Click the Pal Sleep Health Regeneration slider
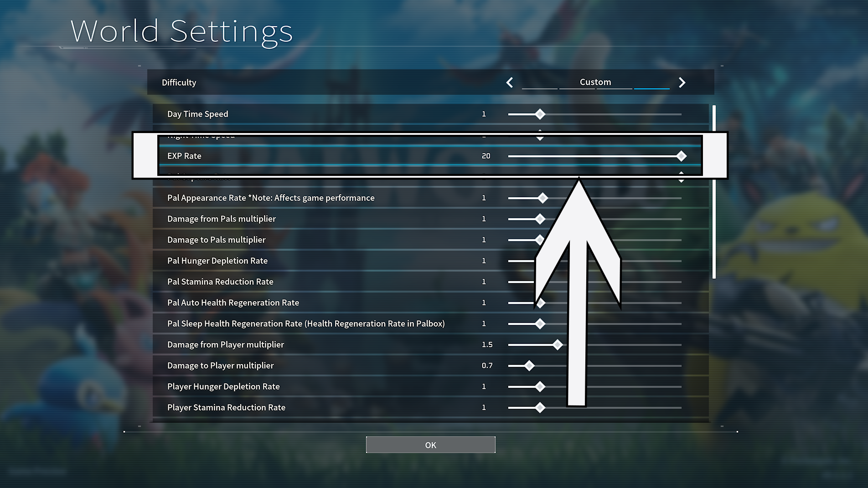The height and width of the screenshot is (488, 868). pyautogui.click(x=540, y=324)
